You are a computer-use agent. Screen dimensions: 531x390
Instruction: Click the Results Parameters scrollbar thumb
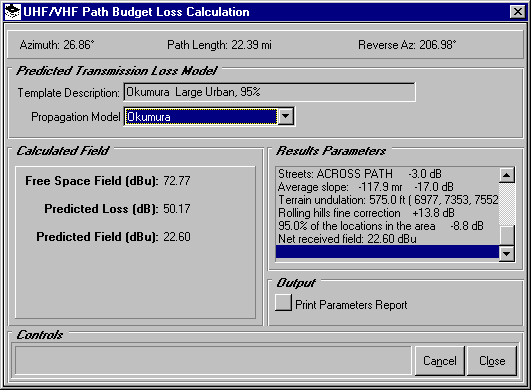507,235
